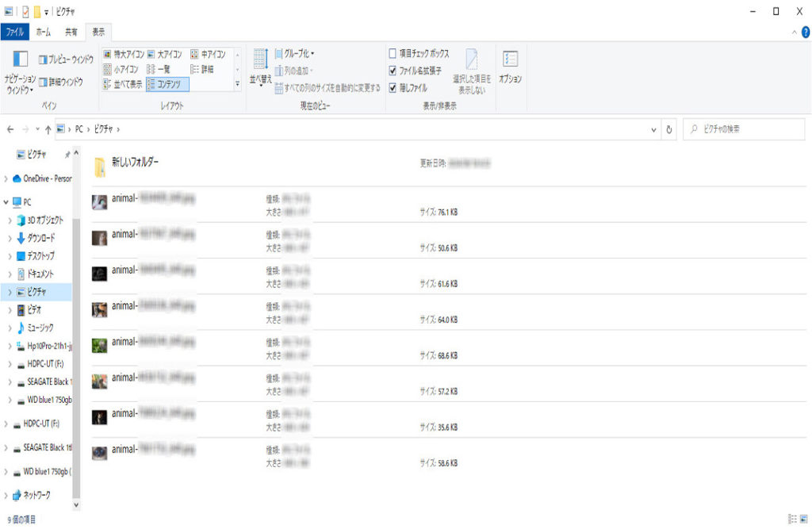812x529 pixels.
Task: Open the グループ化 dropdown
Action: (x=294, y=54)
